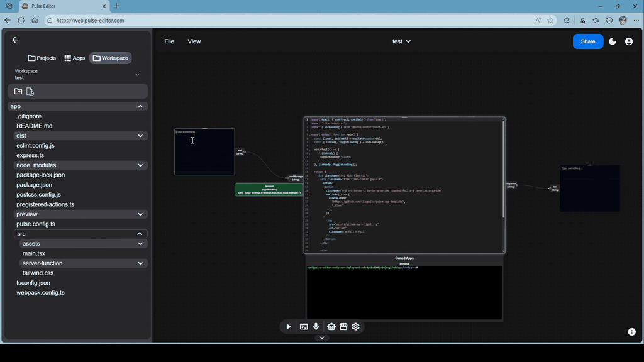Open the info icon at bottom right
644x362 pixels.
(x=631, y=331)
